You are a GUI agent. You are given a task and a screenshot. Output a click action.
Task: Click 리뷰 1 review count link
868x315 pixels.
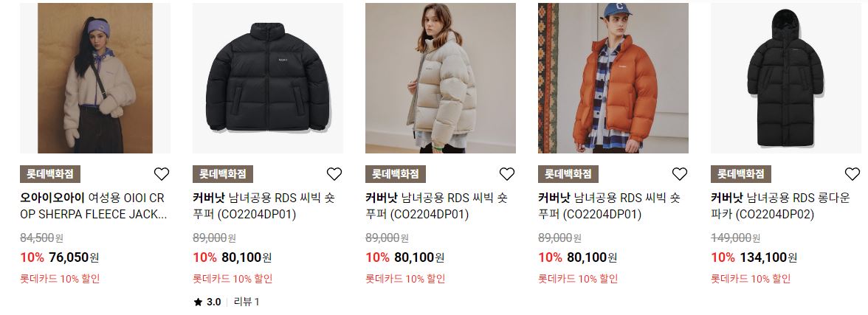coord(247,302)
